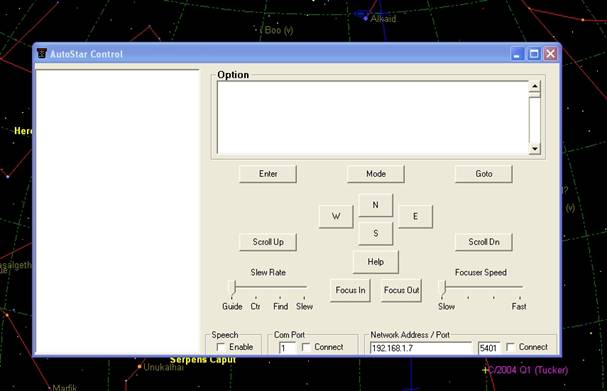Click the Unukalhai star label on chart

coord(163,367)
